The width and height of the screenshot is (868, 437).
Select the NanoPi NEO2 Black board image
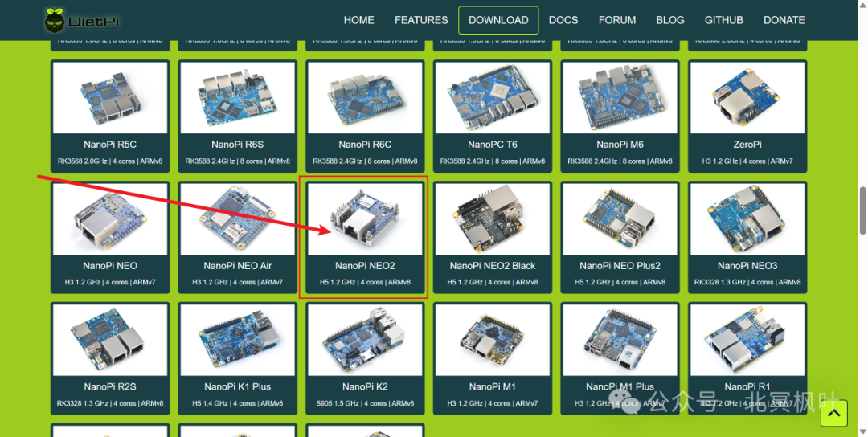(x=493, y=219)
